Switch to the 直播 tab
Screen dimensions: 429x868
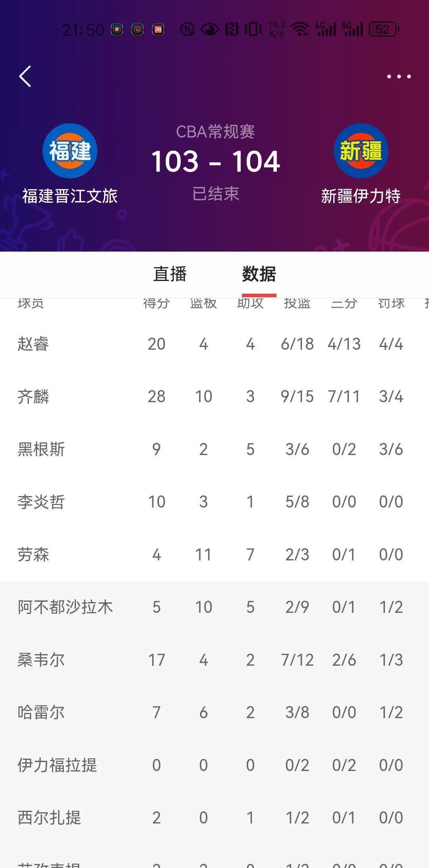coord(170,274)
